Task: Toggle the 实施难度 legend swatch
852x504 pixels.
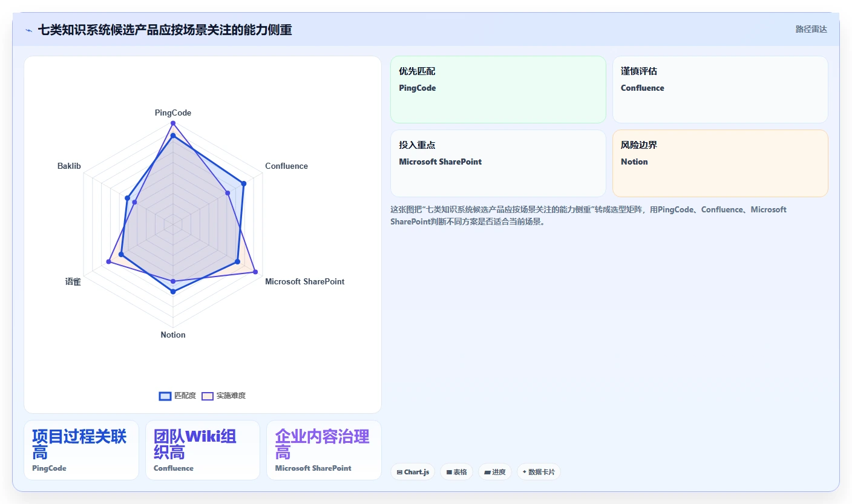Action: [208, 396]
